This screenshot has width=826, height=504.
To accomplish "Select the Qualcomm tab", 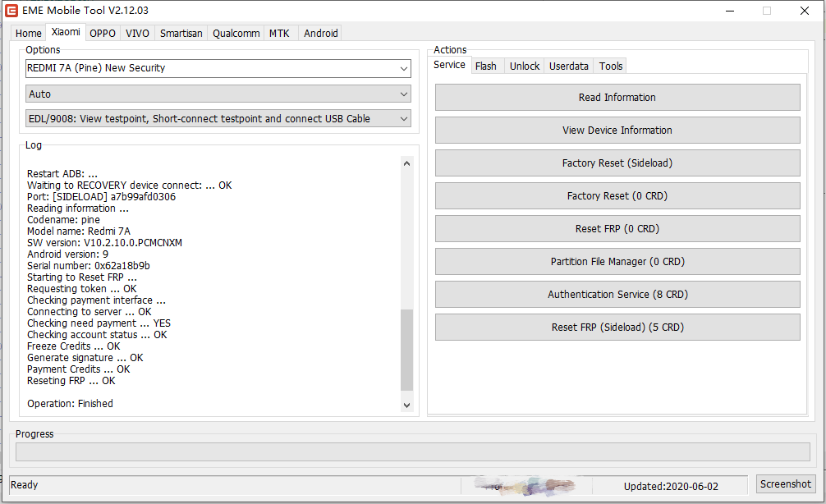I will pyautogui.click(x=236, y=33).
